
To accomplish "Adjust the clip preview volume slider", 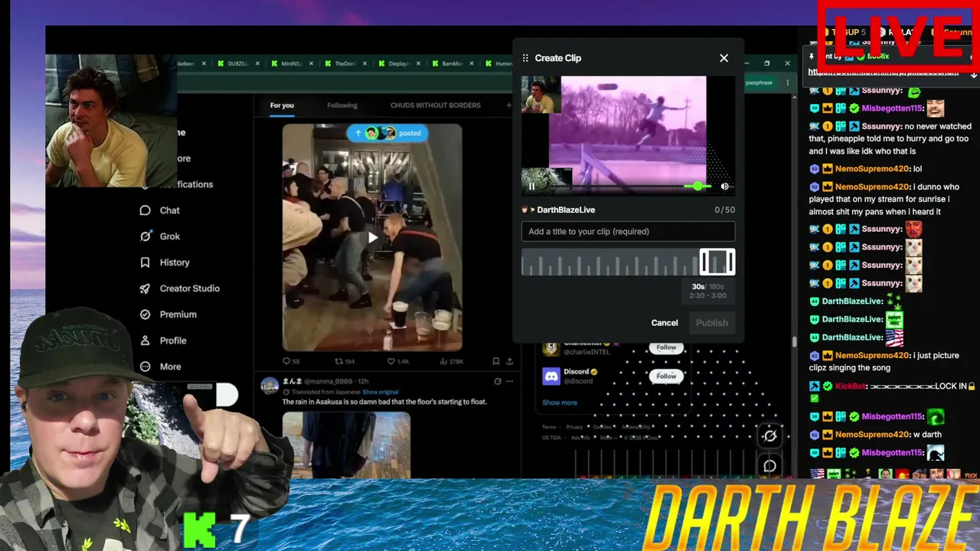I will (697, 186).
